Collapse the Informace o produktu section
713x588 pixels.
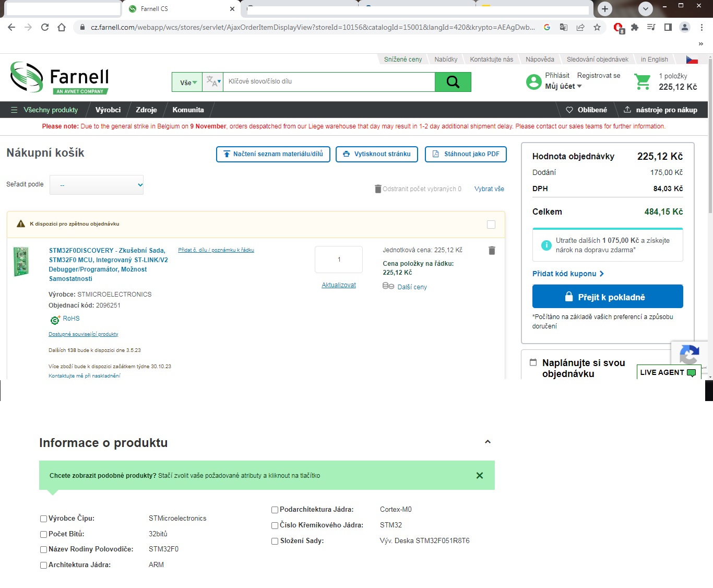click(x=488, y=442)
